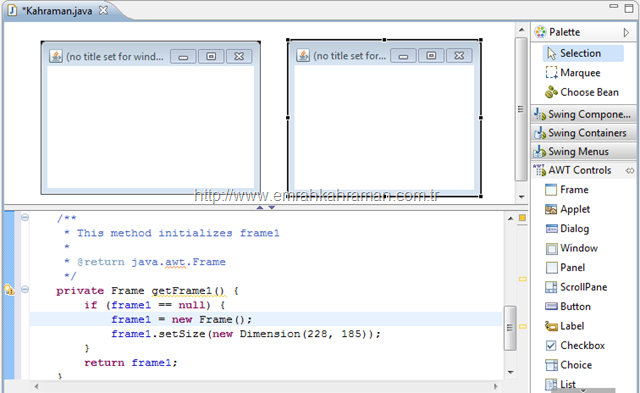Close the left preview frame window

239,57
